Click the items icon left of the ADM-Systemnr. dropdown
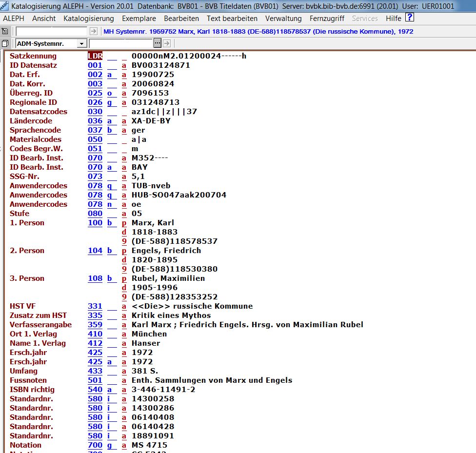 5,43
